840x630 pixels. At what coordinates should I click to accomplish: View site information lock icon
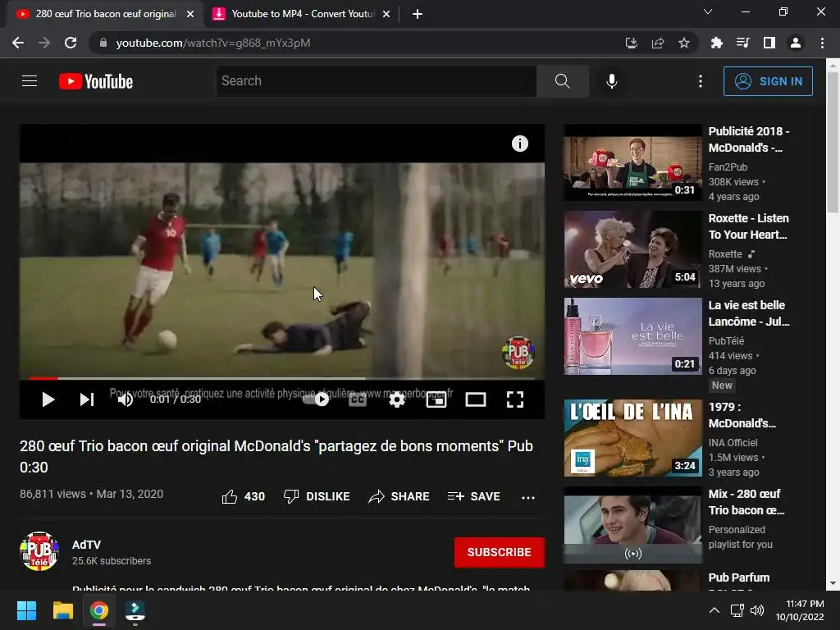[103, 43]
